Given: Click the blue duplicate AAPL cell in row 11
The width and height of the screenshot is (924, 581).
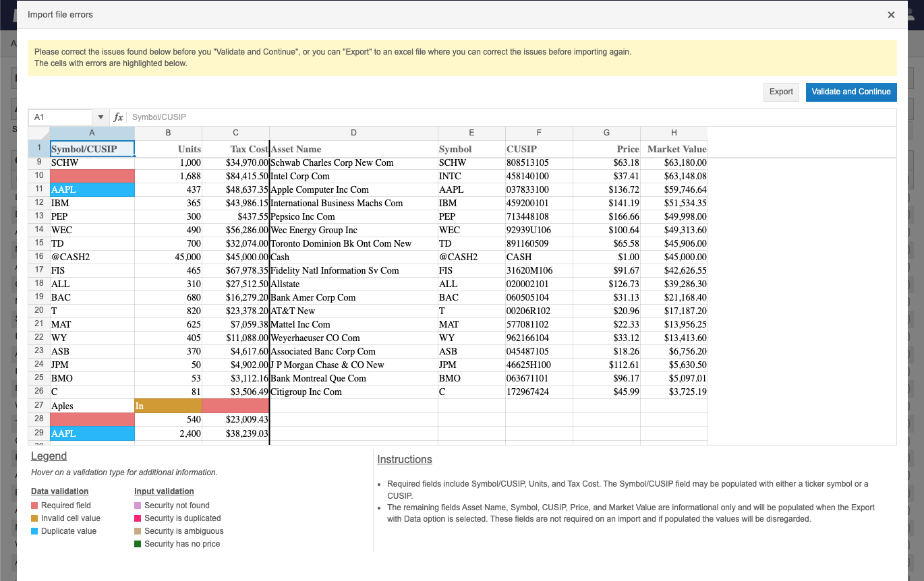Looking at the screenshot, I should (92, 189).
